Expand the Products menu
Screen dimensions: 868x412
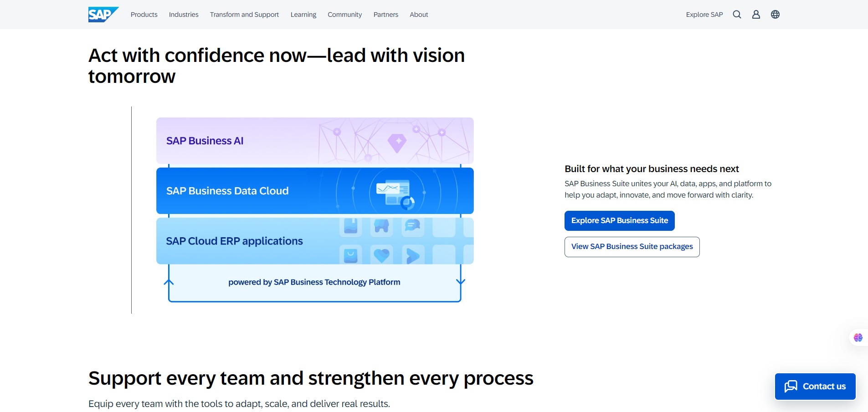(x=144, y=15)
